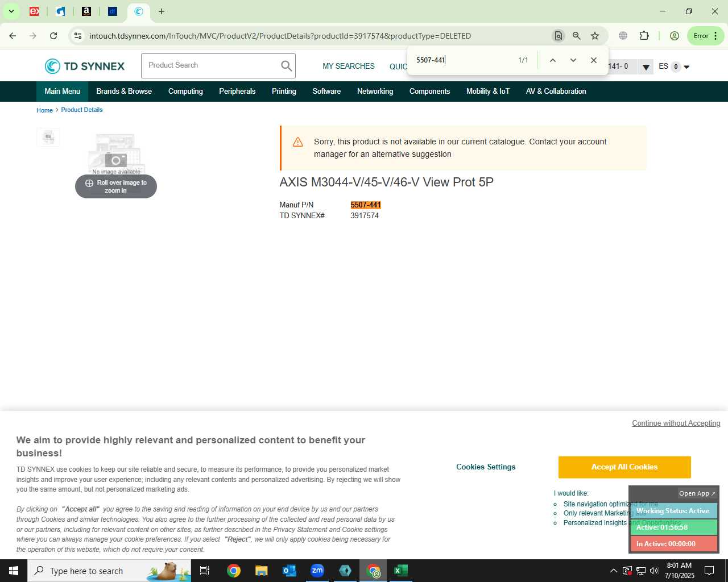The image size is (728, 582).
Task: Show hidden system tray icons
Action: pos(613,571)
